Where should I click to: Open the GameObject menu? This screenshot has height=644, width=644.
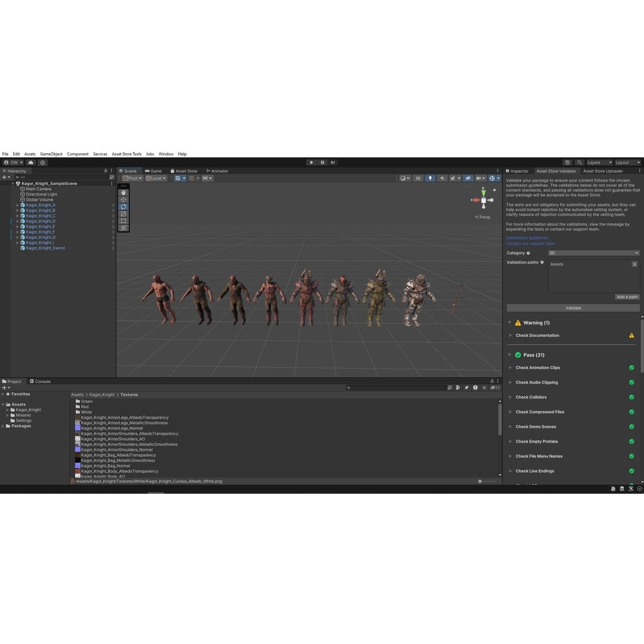click(x=51, y=154)
